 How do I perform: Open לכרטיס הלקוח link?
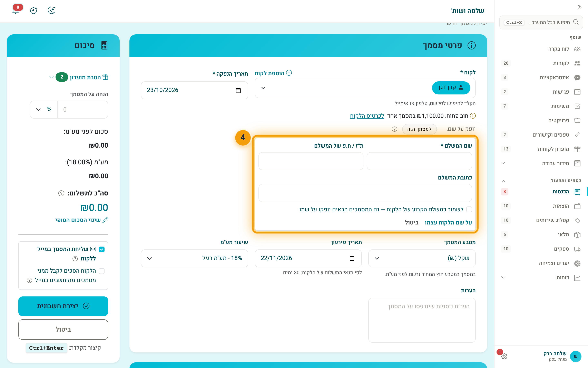[x=367, y=116]
